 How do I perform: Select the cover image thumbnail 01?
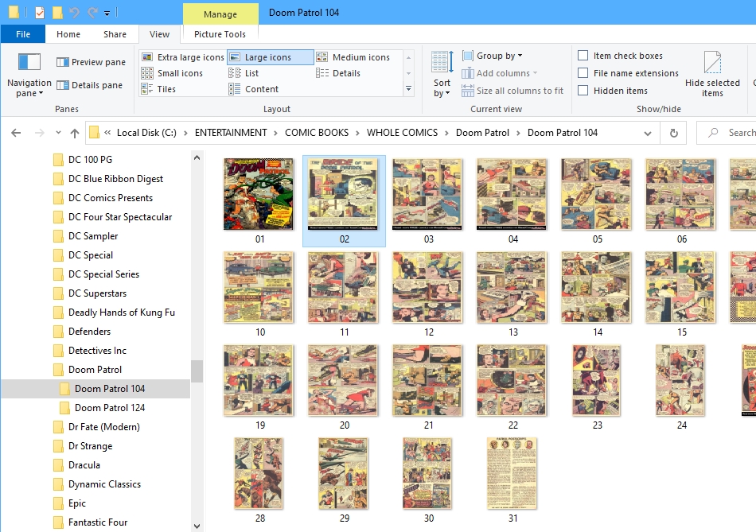(x=259, y=194)
